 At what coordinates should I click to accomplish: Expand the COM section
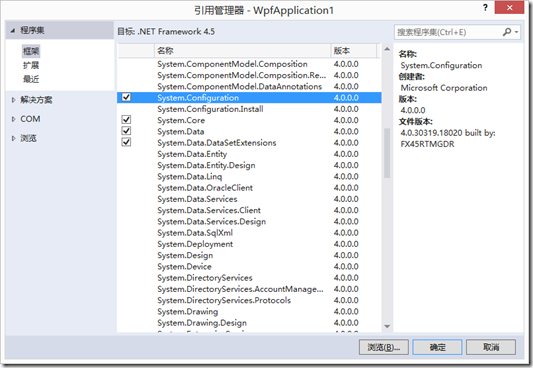pos(13,119)
